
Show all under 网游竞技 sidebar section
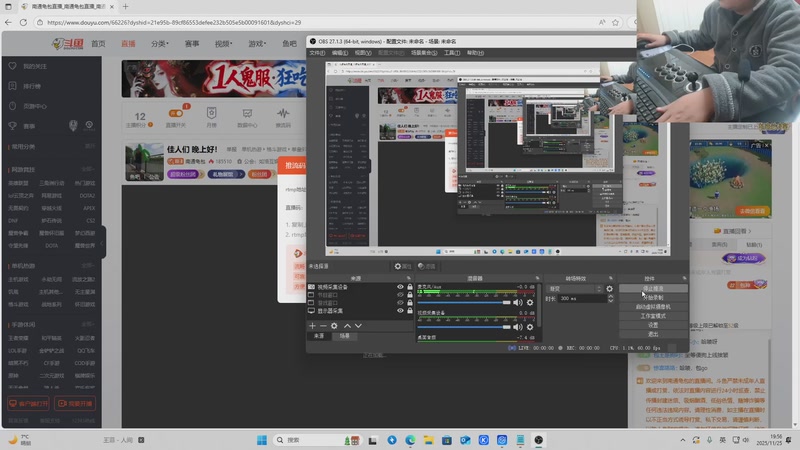(88, 169)
